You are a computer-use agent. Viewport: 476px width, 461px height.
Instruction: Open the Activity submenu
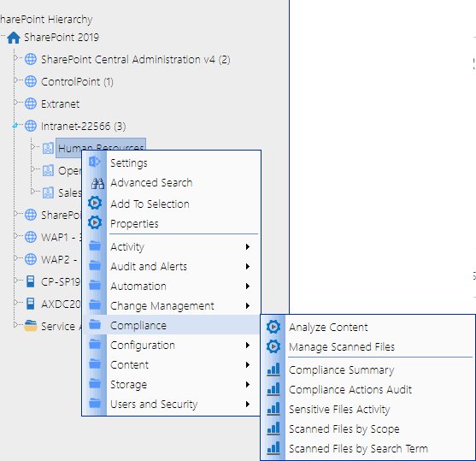click(172, 247)
